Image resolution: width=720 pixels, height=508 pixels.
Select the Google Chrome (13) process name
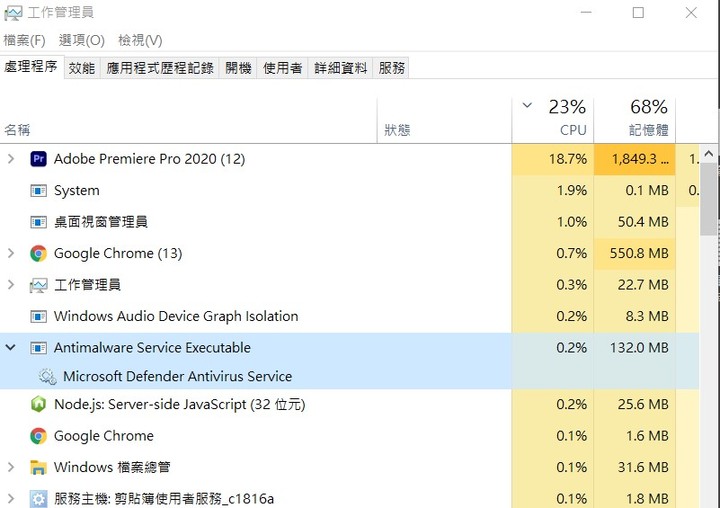[x=118, y=254]
